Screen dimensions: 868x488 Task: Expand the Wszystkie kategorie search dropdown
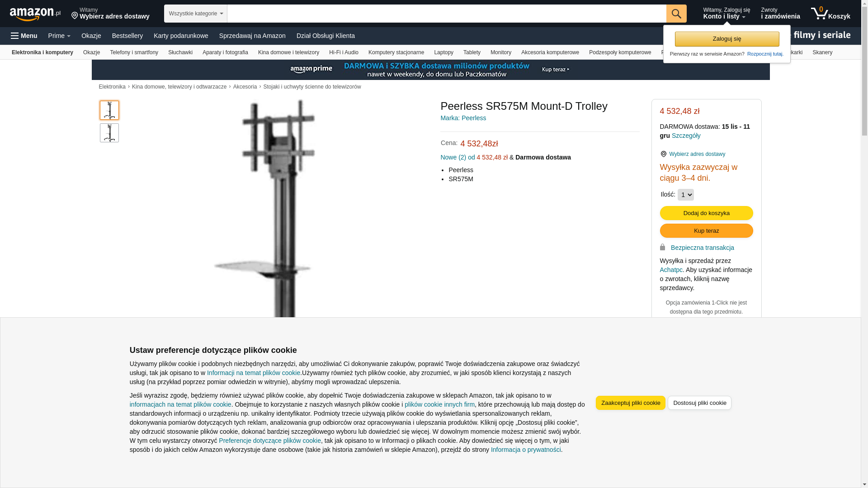coord(196,14)
